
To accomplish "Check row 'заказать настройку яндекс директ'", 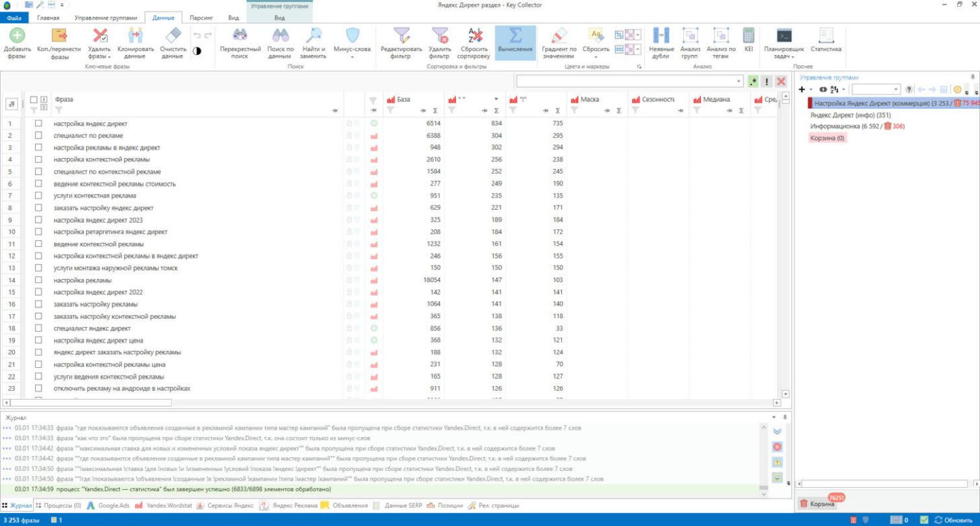I will (x=38, y=208).
